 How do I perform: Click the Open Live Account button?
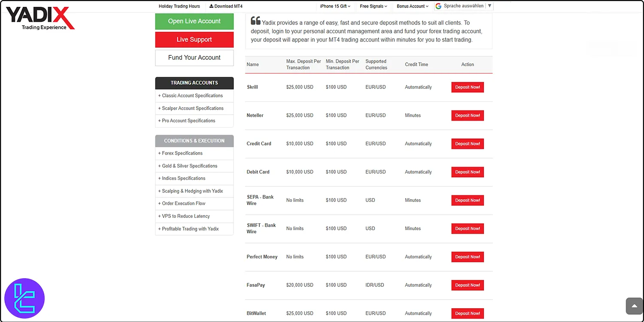(x=194, y=21)
